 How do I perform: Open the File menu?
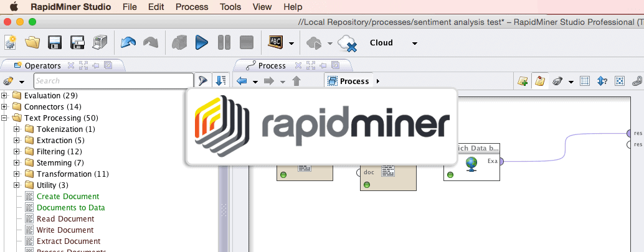tap(130, 7)
